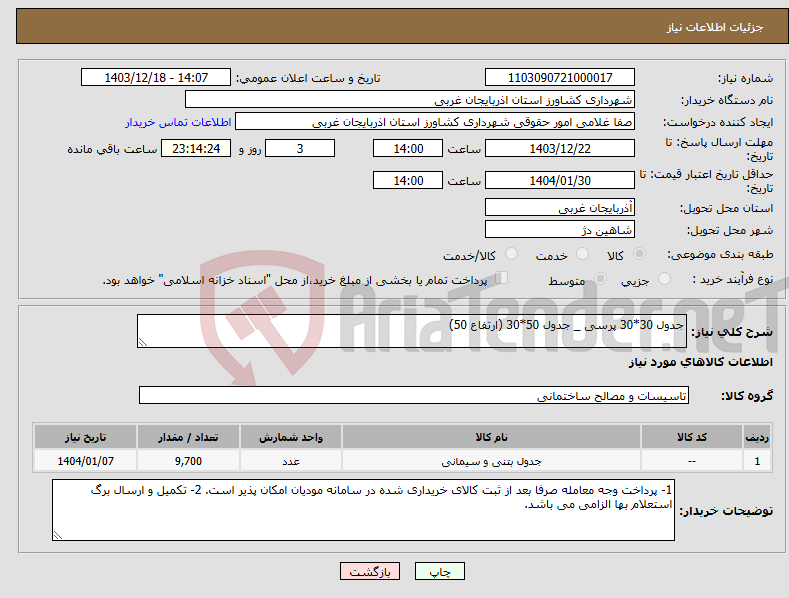Click the شماره نیاز field 1103090721000017

pyautogui.click(x=560, y=78)
